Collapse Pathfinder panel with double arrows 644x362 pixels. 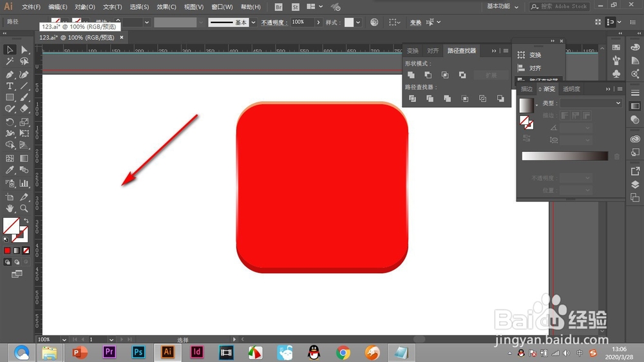[494, 50]
